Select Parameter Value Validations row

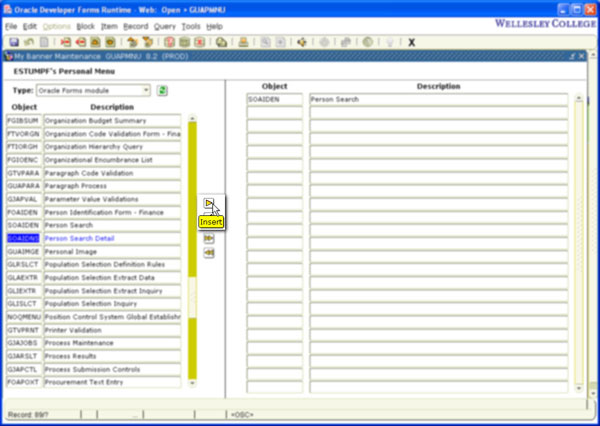[x=94, y=199]
